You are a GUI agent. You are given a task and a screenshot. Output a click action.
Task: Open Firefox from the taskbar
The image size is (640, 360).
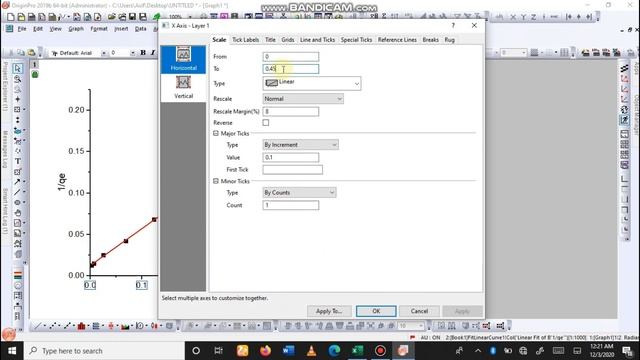(265, 351)
